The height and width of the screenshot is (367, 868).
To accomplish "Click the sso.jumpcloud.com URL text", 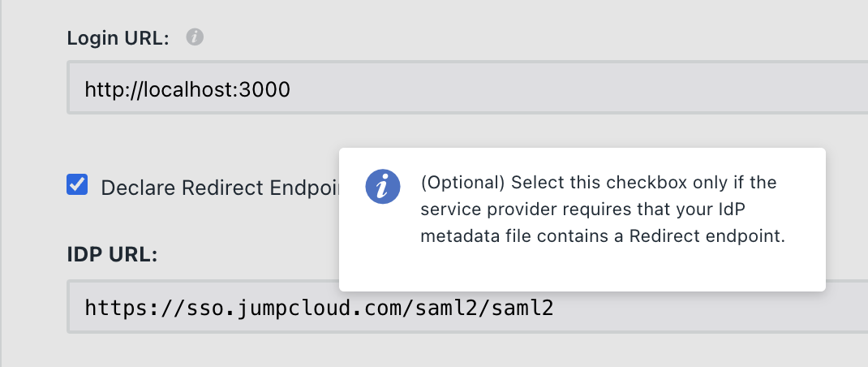I will coord(319,308).
